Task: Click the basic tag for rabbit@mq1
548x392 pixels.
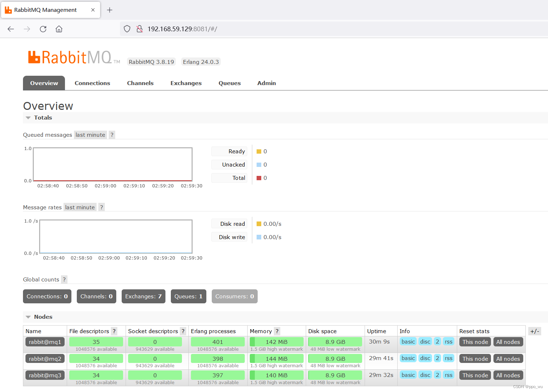Action: (x=408, y=342)
